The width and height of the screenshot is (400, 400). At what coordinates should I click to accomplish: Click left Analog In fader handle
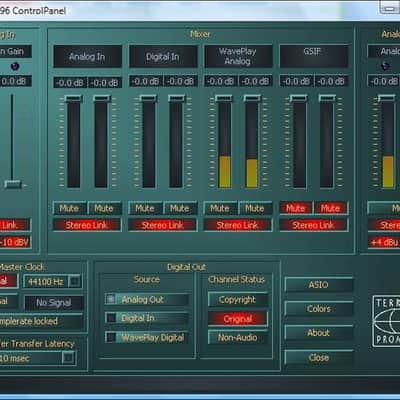pyautogui.click(x=73, y=98)
